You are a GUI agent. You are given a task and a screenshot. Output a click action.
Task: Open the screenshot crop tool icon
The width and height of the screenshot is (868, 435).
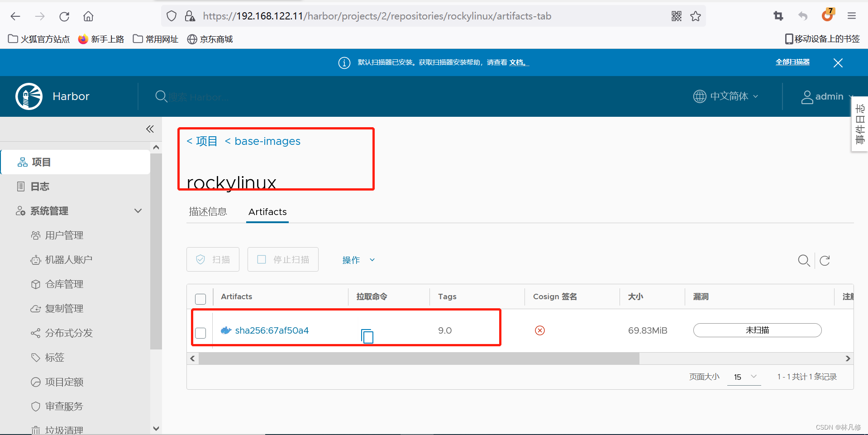tap(778, 16)
